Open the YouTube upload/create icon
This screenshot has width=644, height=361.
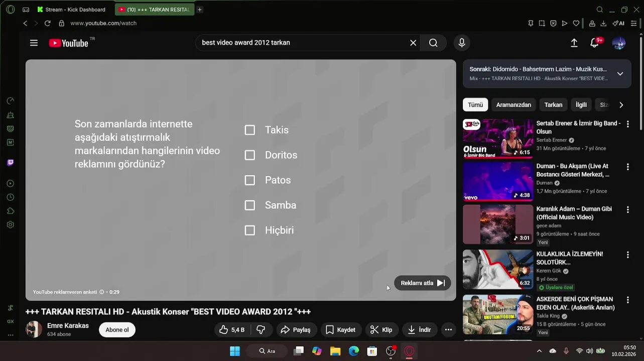click(574, 43)
